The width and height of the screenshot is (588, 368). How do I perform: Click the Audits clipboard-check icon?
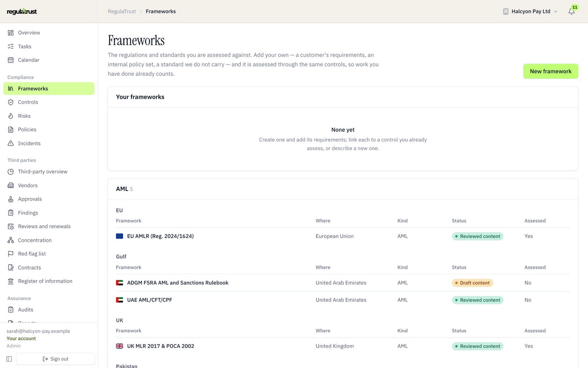11,310
